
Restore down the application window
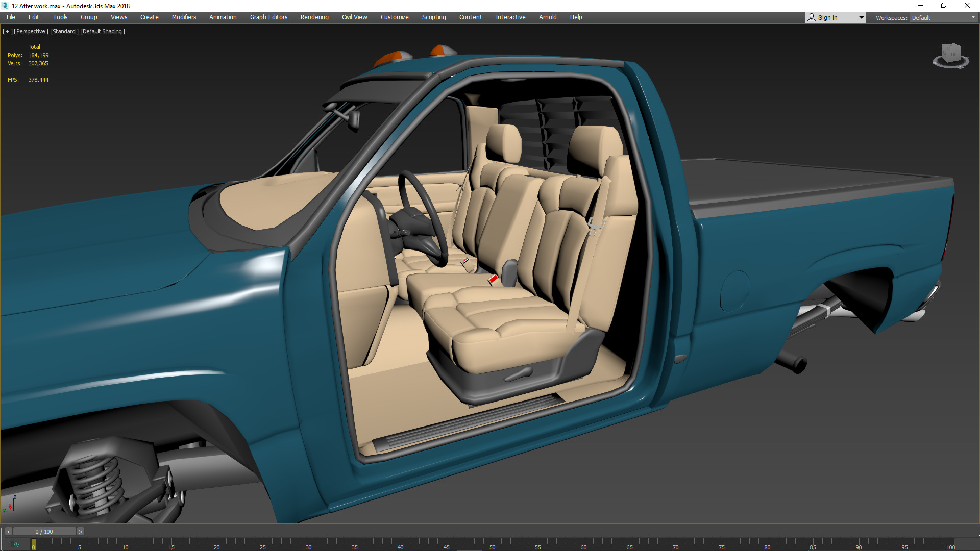(944, 6)
